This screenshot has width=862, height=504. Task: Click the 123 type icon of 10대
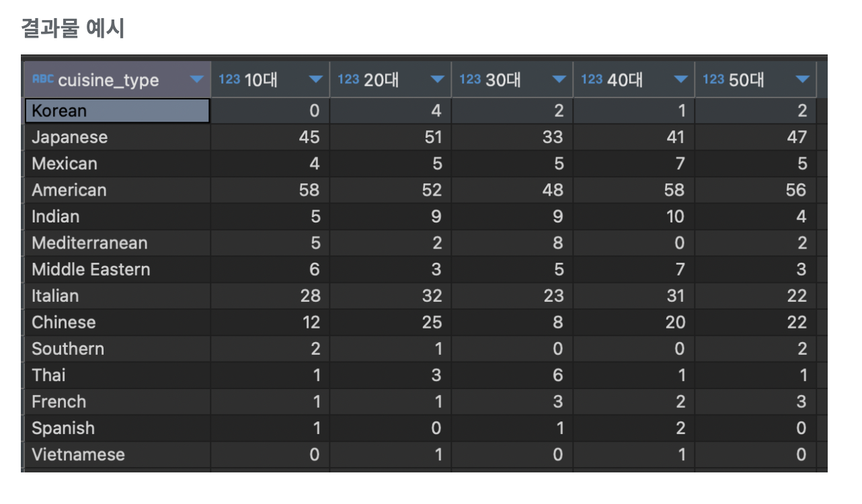pos(229,79)
